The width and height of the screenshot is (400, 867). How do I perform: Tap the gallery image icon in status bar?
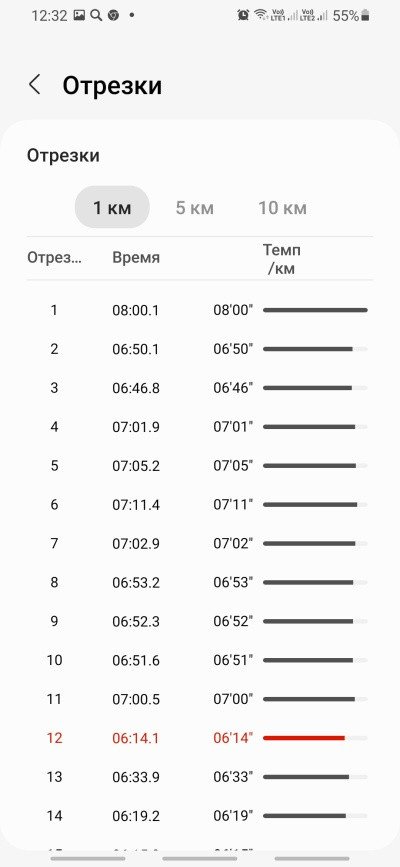pyautogui.click(x=79, y=15)
